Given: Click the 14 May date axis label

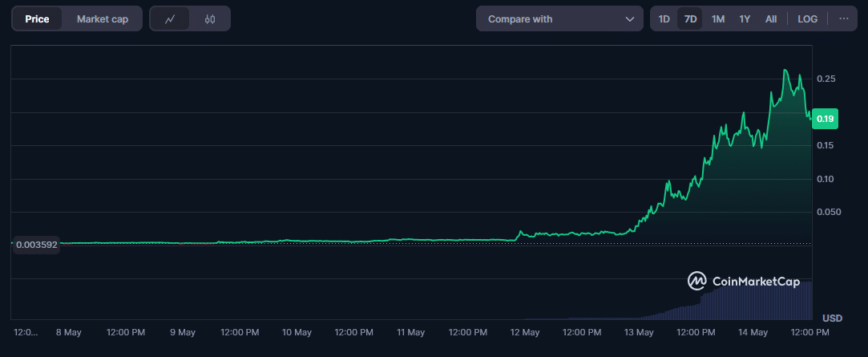Looking at the screenshot, I should tap(753, 332).
